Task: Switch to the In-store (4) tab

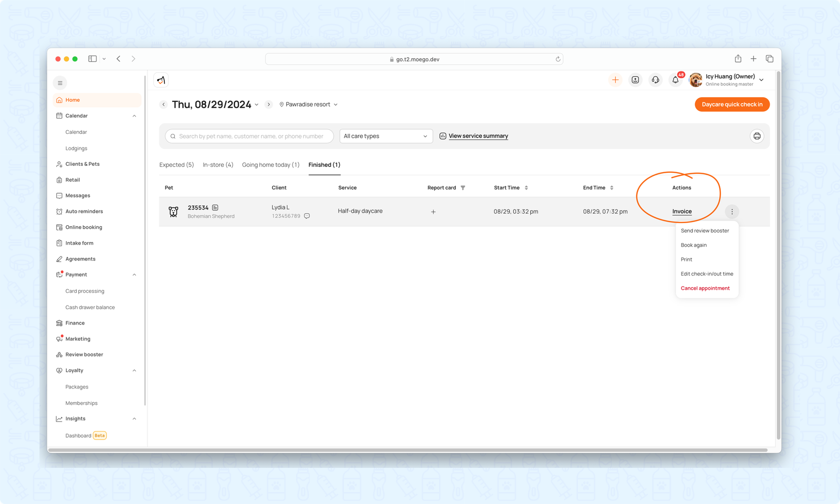Action: click(x=218, y=165)
